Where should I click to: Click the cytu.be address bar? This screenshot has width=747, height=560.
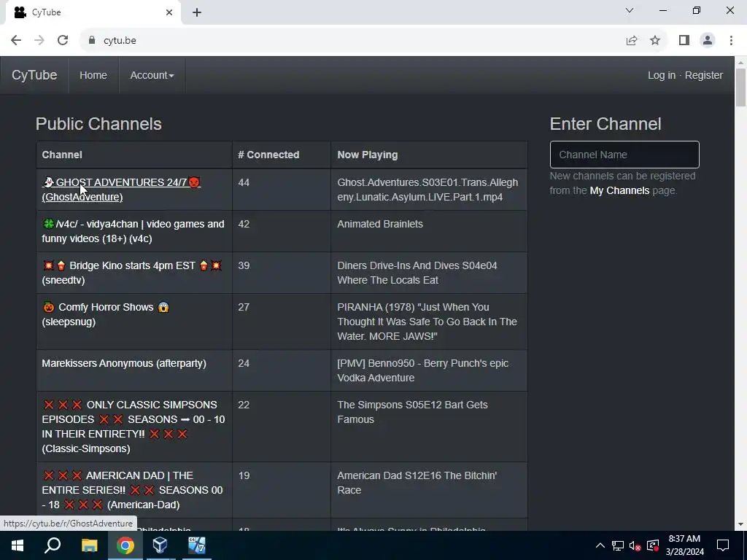click(352, 41)
